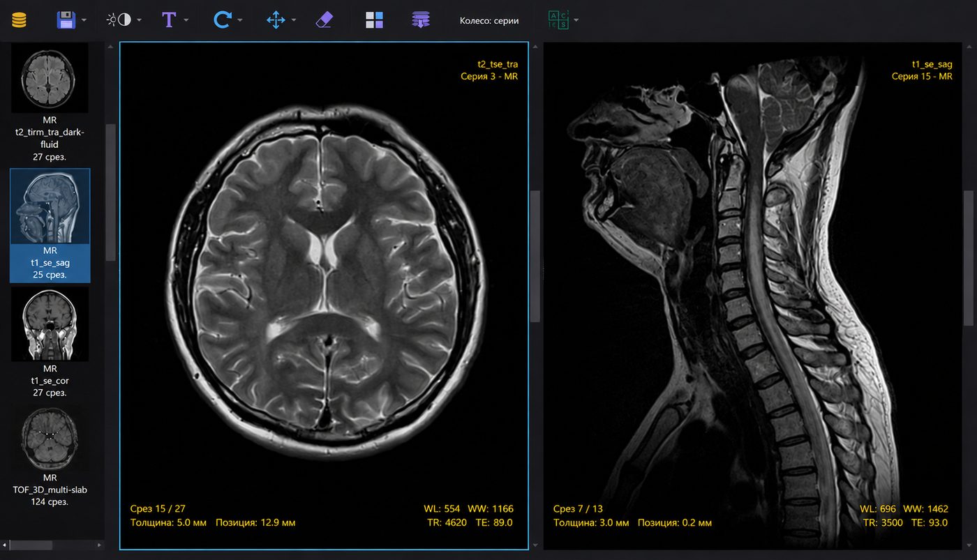
Task: Click the horizontal scrollbar under the series list
Action: click(x=31, y=545)
